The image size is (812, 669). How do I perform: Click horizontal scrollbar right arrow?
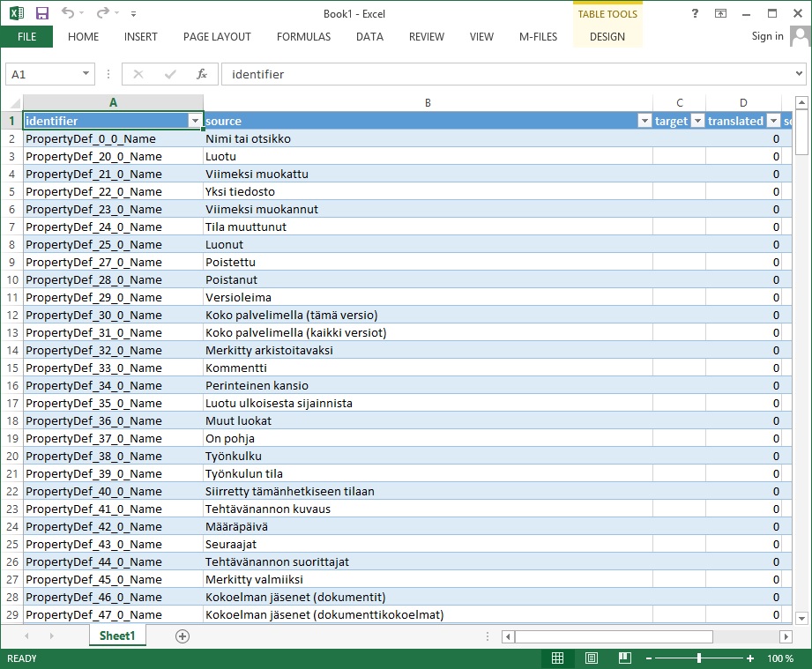pyautogui.click(x=786, y=636)
